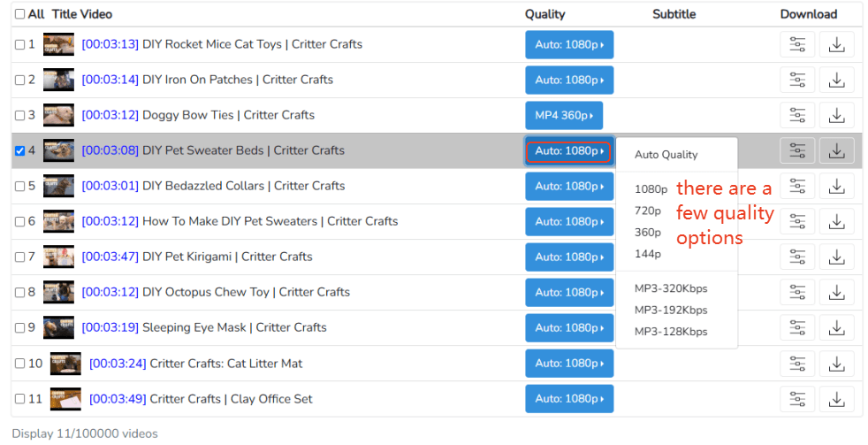
Task: Uncheck the checkbox for video 4
Action: pos(20,150)
